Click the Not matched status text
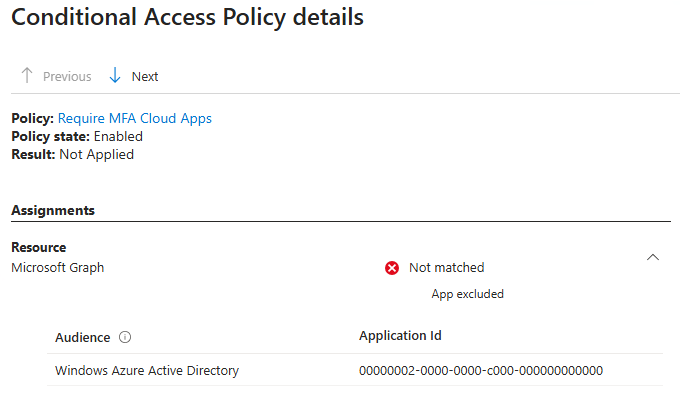 [447, 268]
